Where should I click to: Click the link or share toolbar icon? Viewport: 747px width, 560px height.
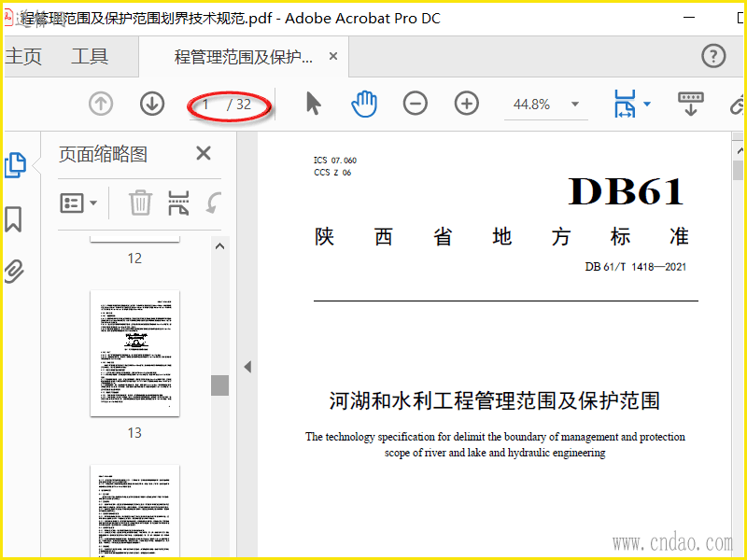(738, 104)
